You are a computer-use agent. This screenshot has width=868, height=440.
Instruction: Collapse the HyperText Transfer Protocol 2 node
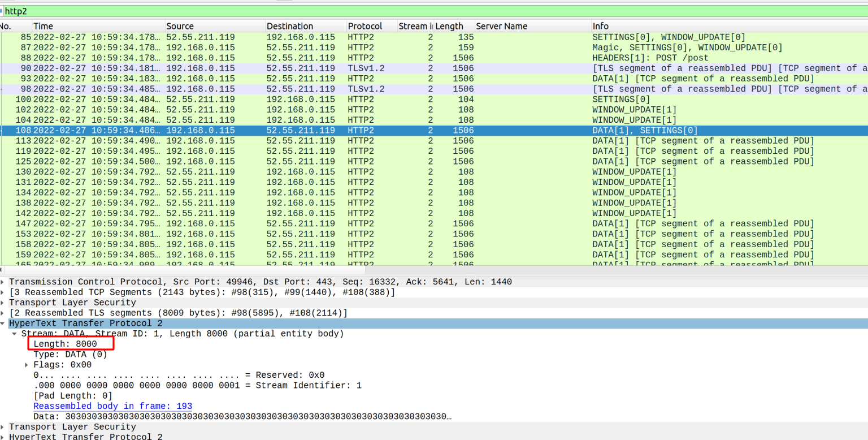pyautogui.click(x=5, y=323)
